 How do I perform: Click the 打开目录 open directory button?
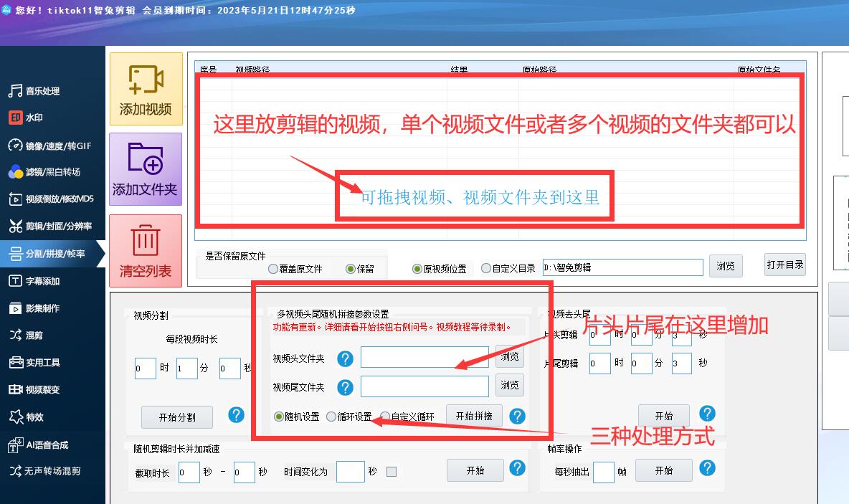[x=785, y=265]
